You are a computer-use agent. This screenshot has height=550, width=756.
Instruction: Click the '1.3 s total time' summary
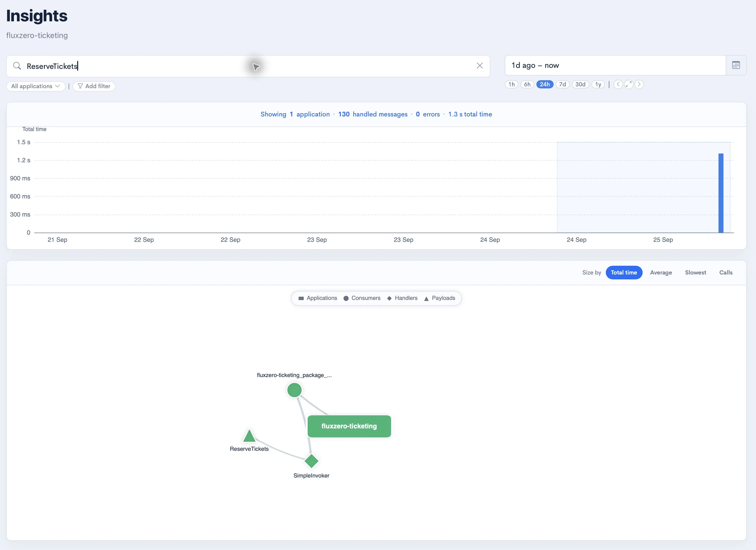[x=470, y=114]
